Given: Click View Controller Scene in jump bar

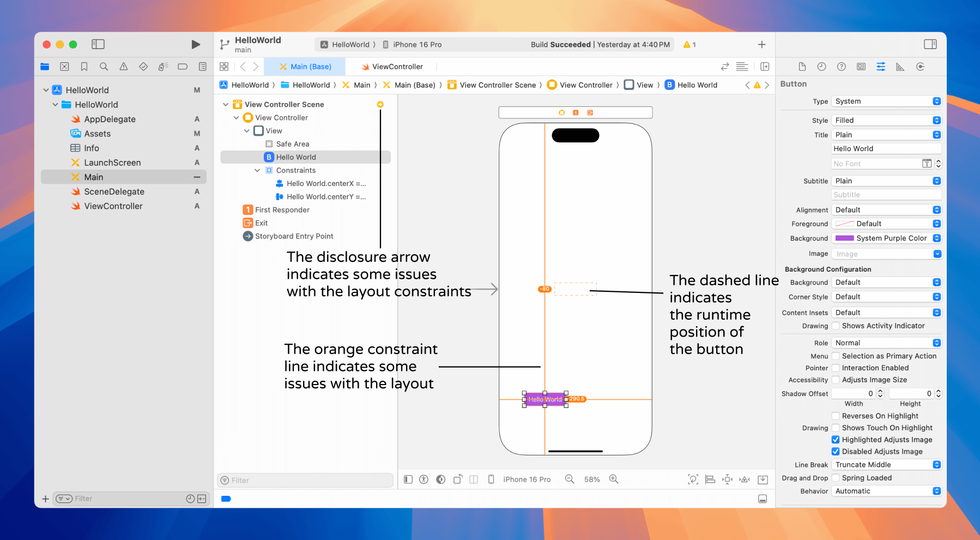Looking at the screenshot, I should (x=492, y=85).
